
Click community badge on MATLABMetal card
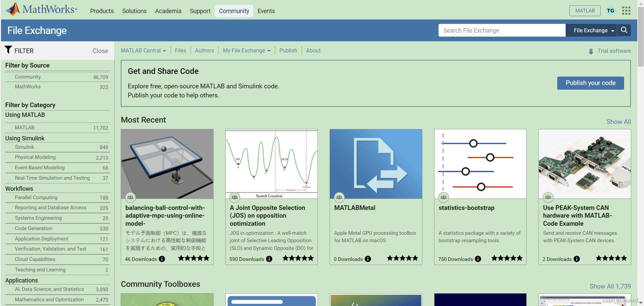(x=339, y=198)
